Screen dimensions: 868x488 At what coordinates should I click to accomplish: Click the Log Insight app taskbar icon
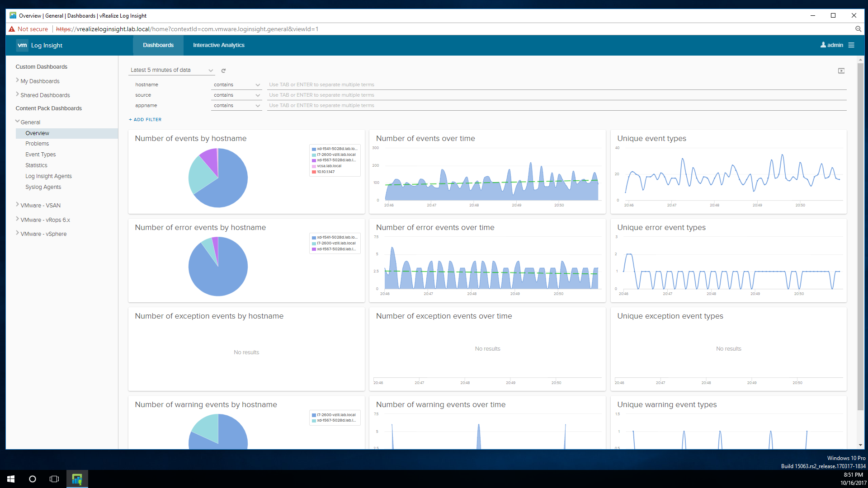coord(77,479)
